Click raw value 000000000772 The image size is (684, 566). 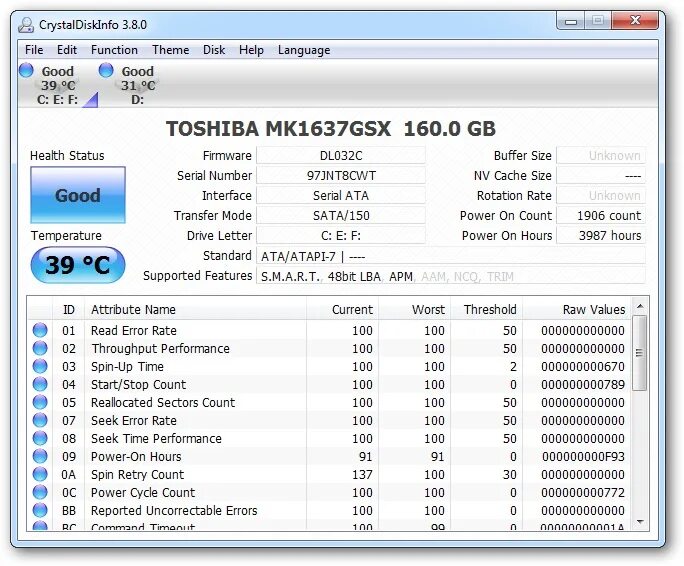coord(583,492)
